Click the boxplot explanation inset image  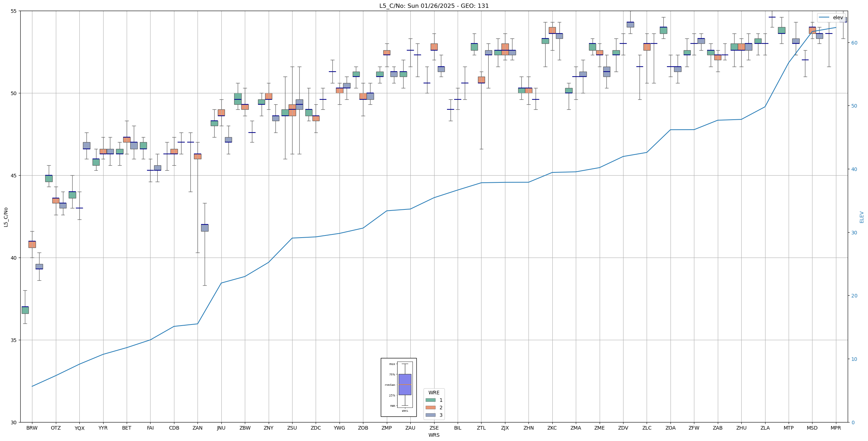click(399, 387)
